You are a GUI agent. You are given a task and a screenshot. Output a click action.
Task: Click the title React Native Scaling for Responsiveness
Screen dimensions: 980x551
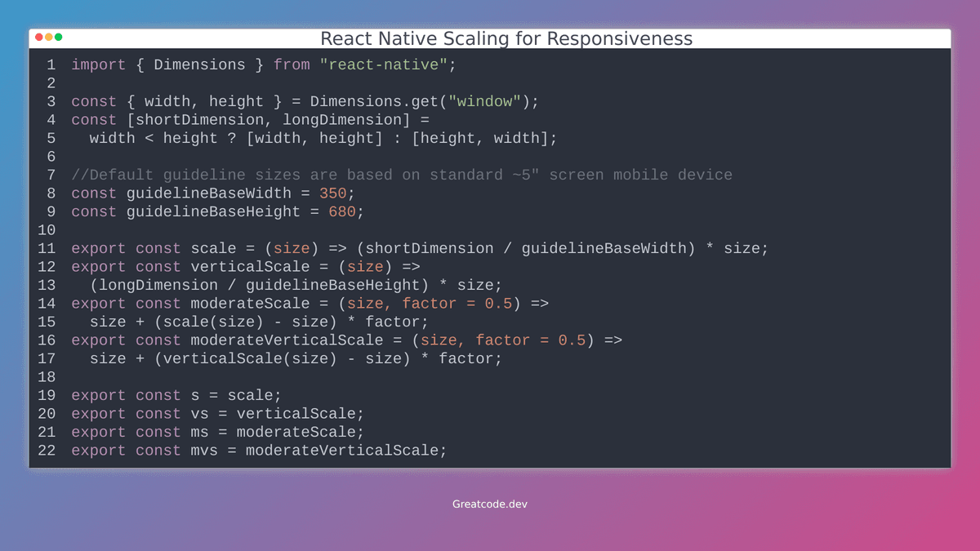(506, 38)
